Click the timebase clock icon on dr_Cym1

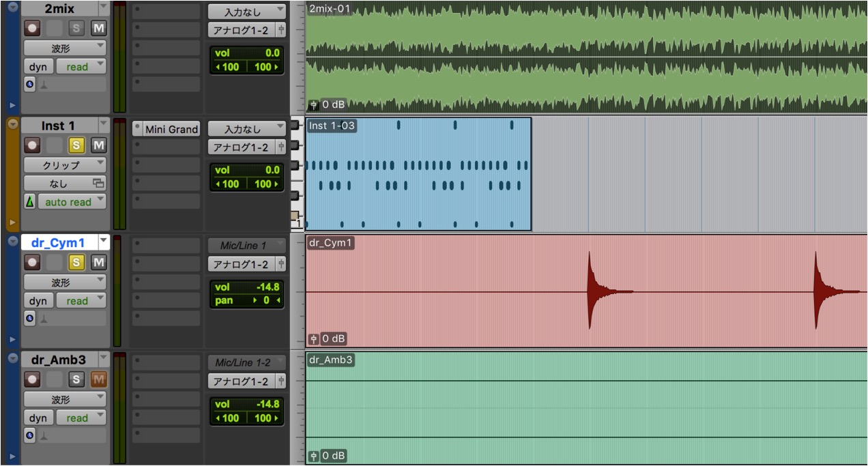[29, 318]
